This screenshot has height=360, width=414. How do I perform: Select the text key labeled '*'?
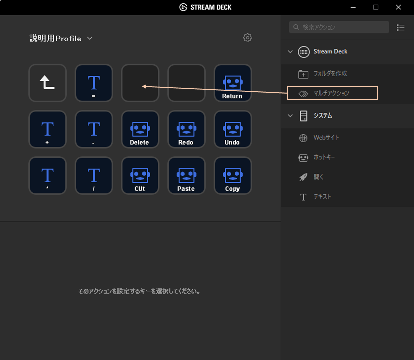48,176
